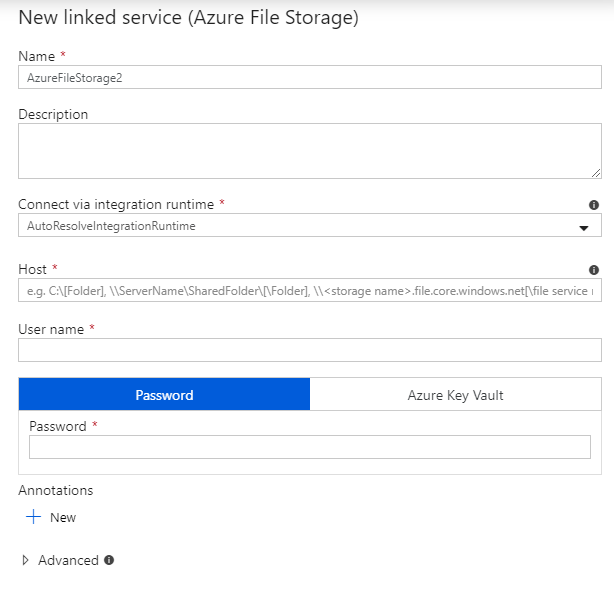Click the 'Connect via integration runtime' label
This screenshot has width=614, height=602.
(116, 204)
